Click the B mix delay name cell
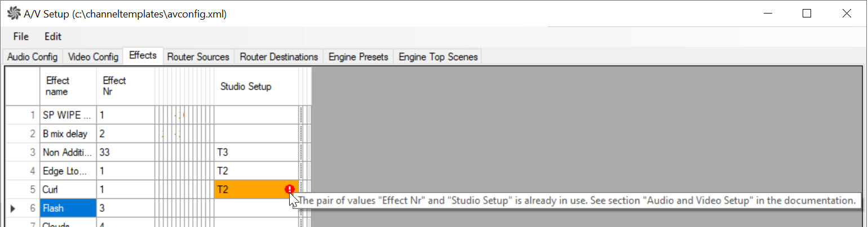Screen dimensions: 868x227 (68, 134)
